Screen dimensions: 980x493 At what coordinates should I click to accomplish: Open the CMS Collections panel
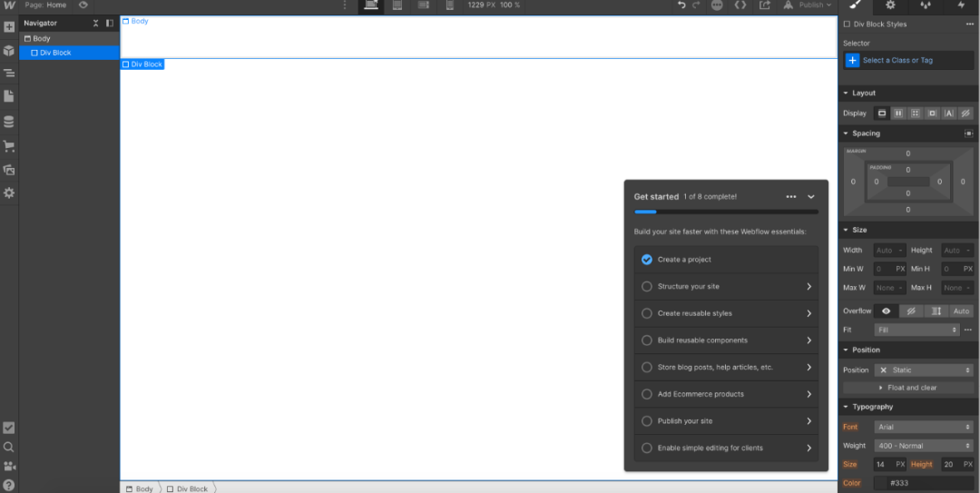(x=9, y=122)
